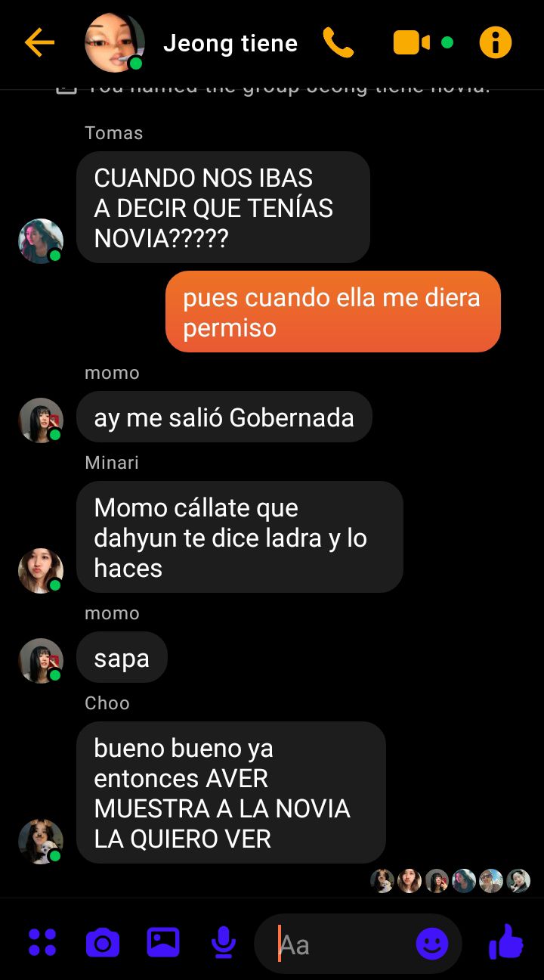Open the emoji picker smiley
544x980 pixels.
point(432,944)
